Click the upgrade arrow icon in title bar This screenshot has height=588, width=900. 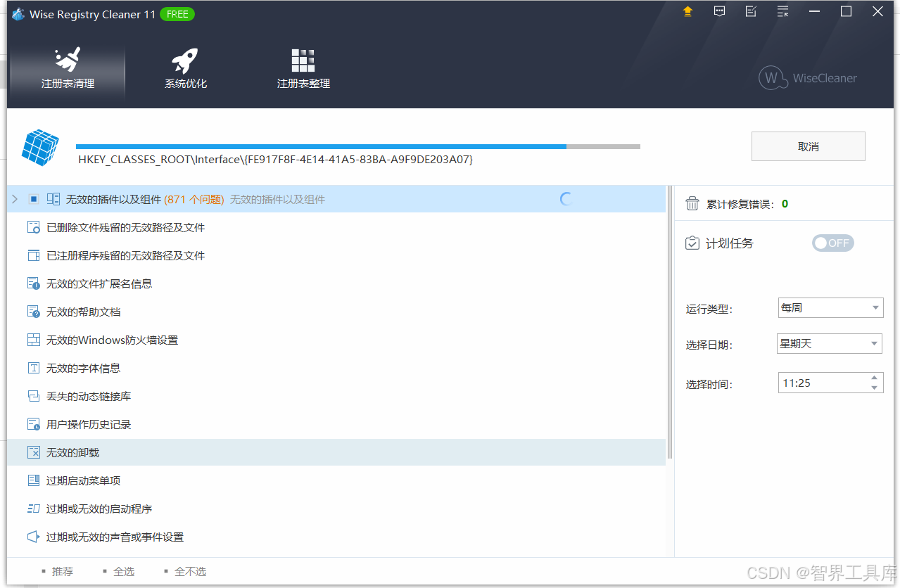click(688, 11)
